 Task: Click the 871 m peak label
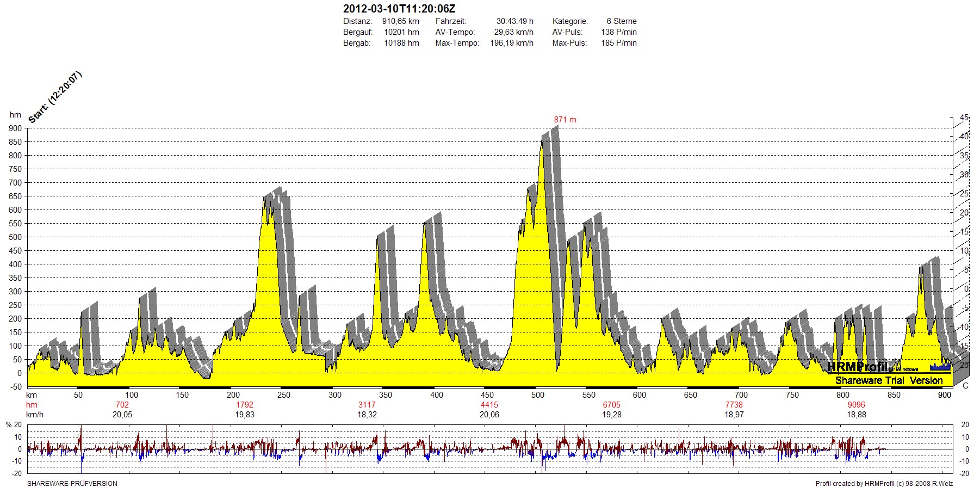click(x=565, y=120)
